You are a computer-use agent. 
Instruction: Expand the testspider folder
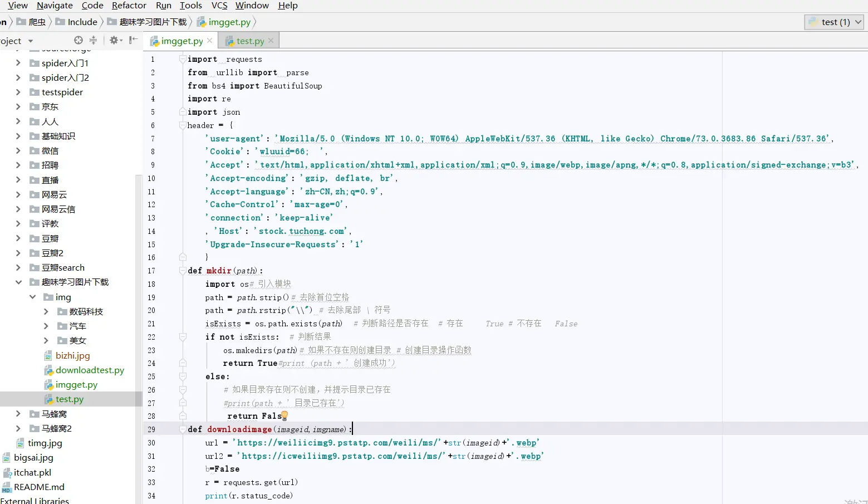pos(18,92)
